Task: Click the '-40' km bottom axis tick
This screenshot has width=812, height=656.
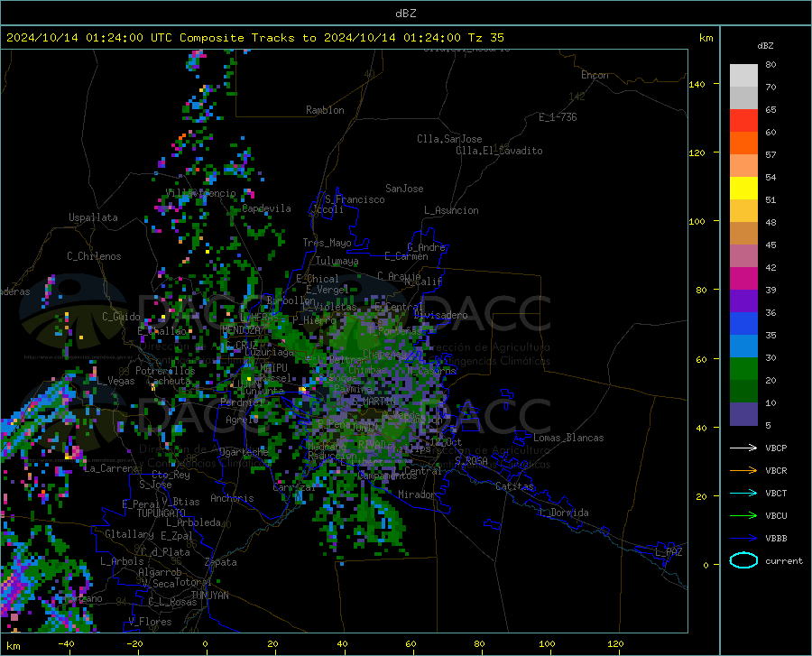Action: point(66,643)
